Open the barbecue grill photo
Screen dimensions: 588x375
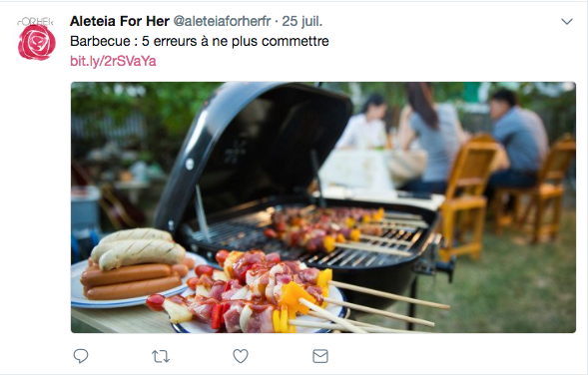[x=323, y=207]
